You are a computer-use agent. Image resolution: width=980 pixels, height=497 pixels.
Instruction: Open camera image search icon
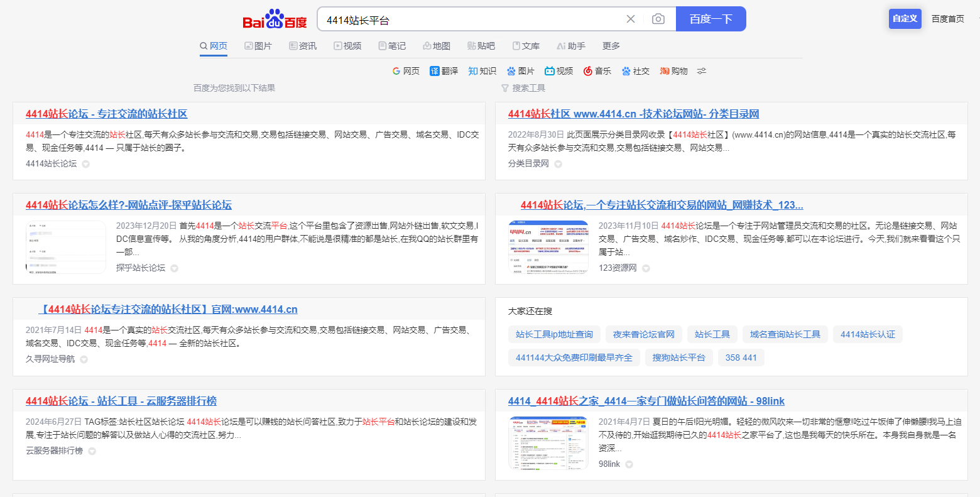tap(658, 19)
